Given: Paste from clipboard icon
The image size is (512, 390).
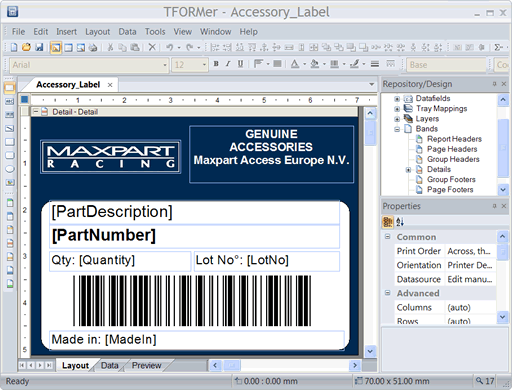Looking at the screenshot, I should [x=135, y=47].
